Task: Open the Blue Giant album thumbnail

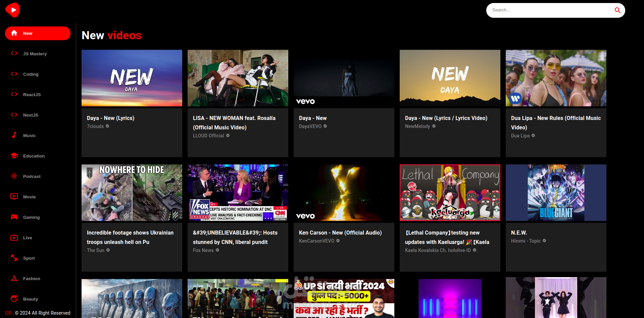Action: click(556, 193)
